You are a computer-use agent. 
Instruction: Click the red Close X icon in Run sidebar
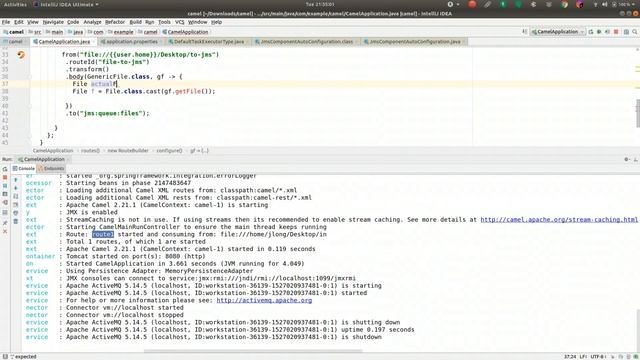click(x=5, y=231)
